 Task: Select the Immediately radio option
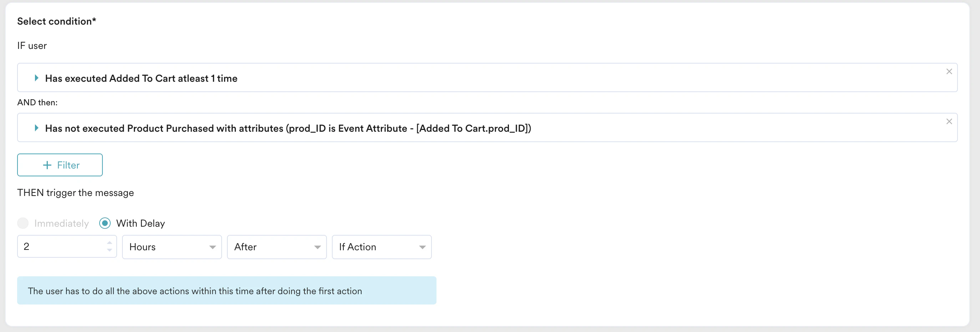click(x=23, y=223)
